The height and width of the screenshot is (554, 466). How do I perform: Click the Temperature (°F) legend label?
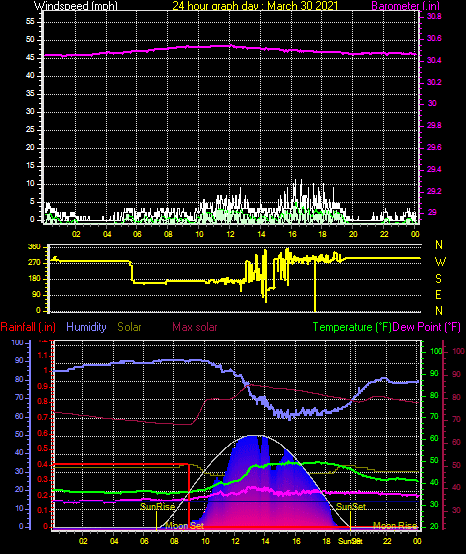click(x=352, y=327)
